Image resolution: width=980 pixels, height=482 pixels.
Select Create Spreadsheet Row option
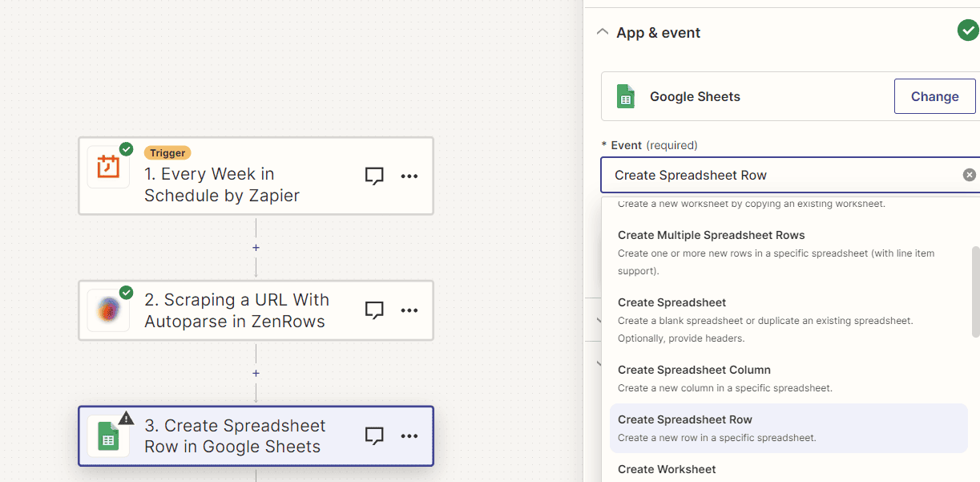788,428
